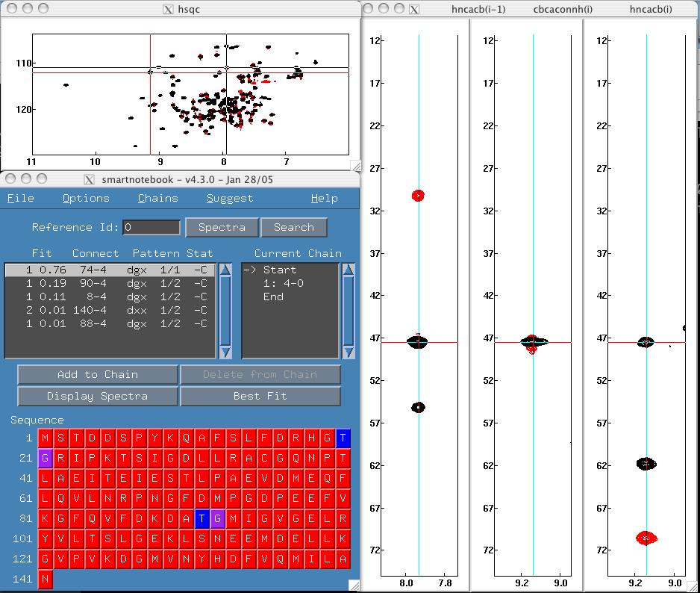Image resolution: width=700 pixels, height=593 pixels.
Task: Select the purple G residue at position 21
Action: 46,458
